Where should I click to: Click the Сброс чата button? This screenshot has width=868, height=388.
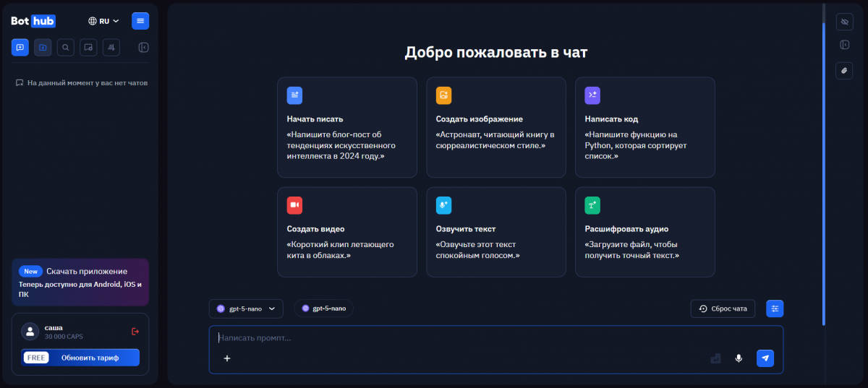click(x=723, y=309)
